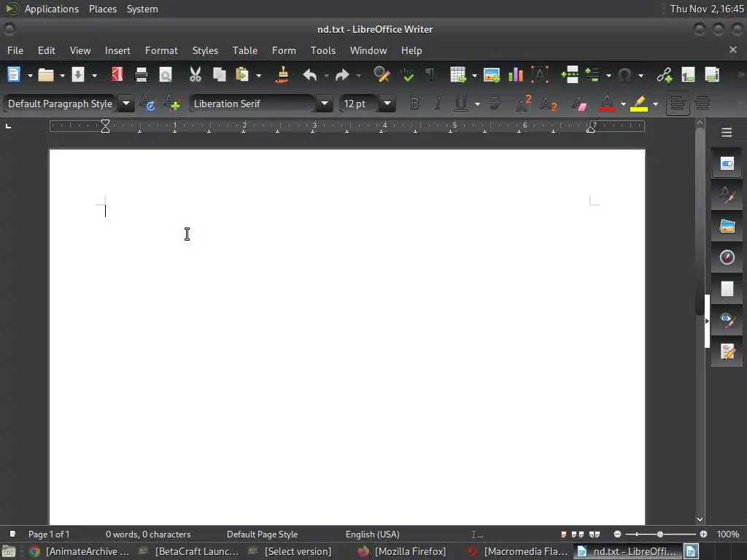Open the Table menu
This screenshot has width=747, height=560.
click(245, 50)
